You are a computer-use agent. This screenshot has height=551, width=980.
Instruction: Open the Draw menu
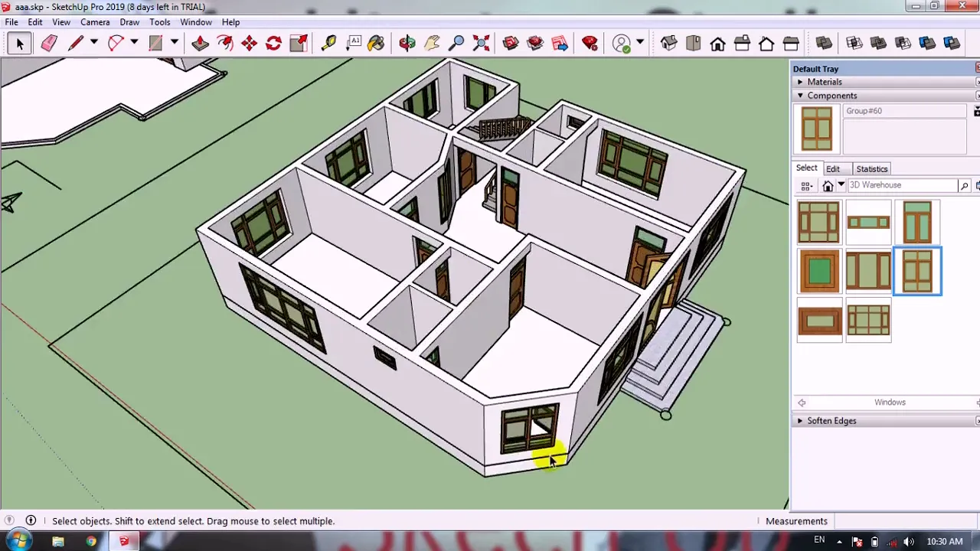tap(129, 22)
